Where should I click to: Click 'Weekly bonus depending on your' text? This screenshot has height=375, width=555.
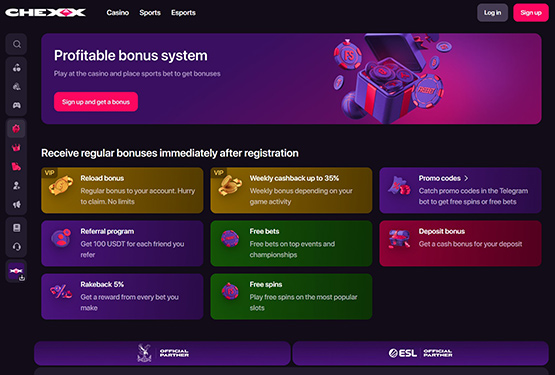tap(301, 191)
